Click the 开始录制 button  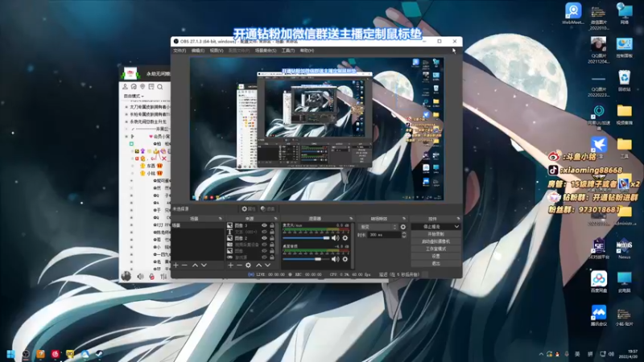436,234
